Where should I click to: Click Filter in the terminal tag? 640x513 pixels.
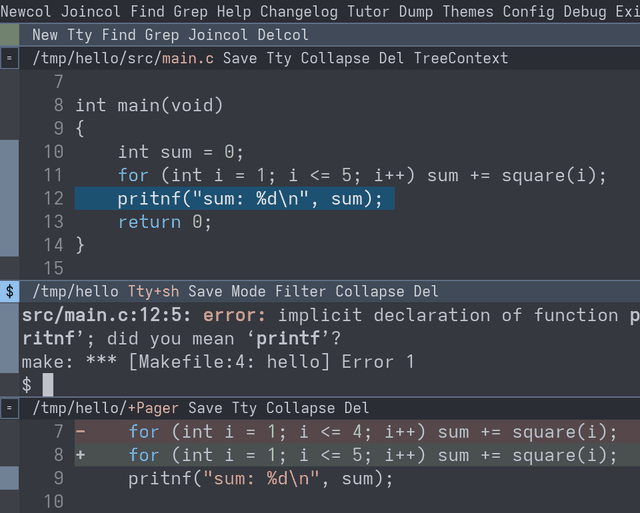tap(300, 291)
